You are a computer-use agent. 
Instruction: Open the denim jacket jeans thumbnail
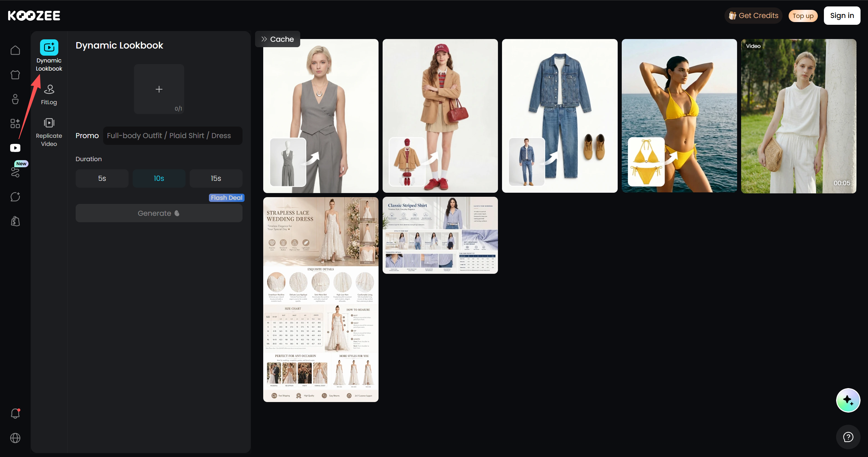560,116
